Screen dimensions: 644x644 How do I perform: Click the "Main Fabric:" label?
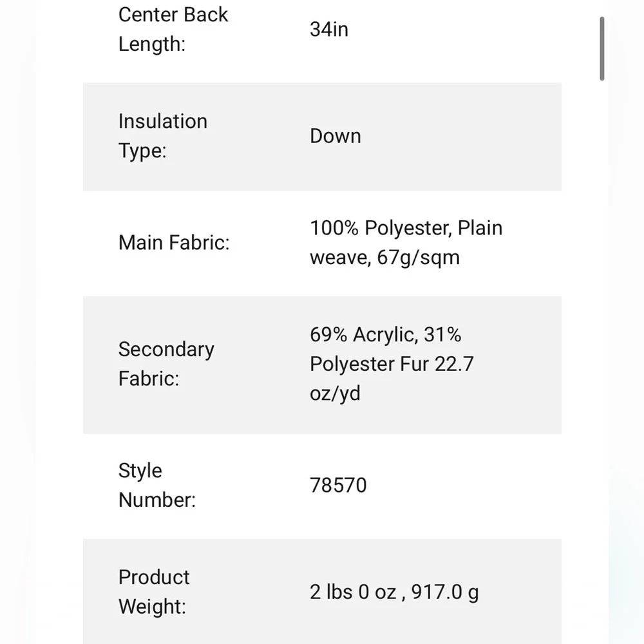(x=174, y=243)
